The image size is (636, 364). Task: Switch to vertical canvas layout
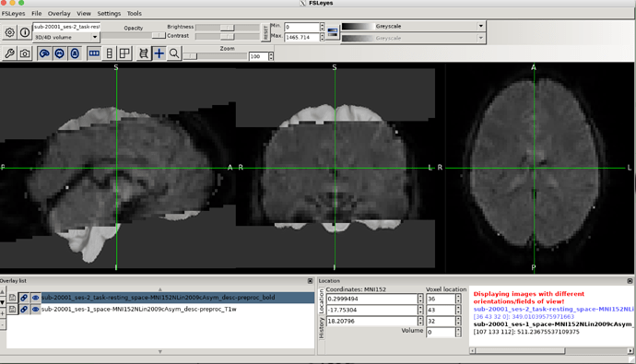pyautogui.click(x=109, y=53)
